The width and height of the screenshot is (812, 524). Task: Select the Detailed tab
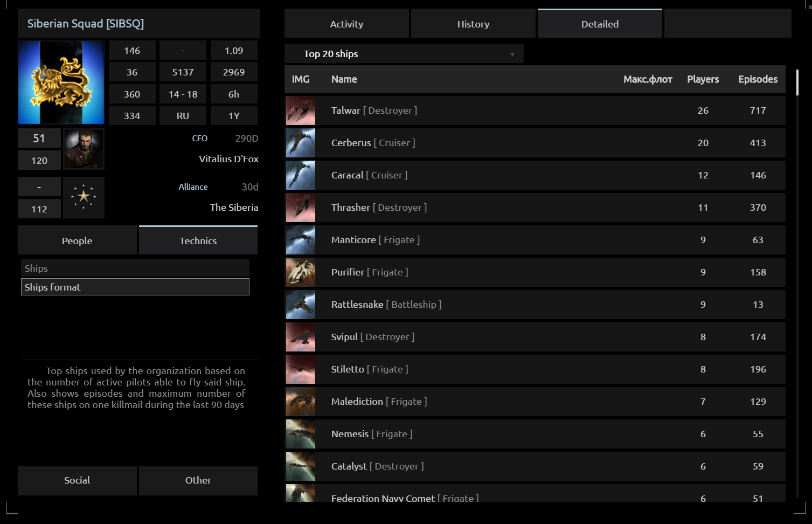tap(600, 24)
